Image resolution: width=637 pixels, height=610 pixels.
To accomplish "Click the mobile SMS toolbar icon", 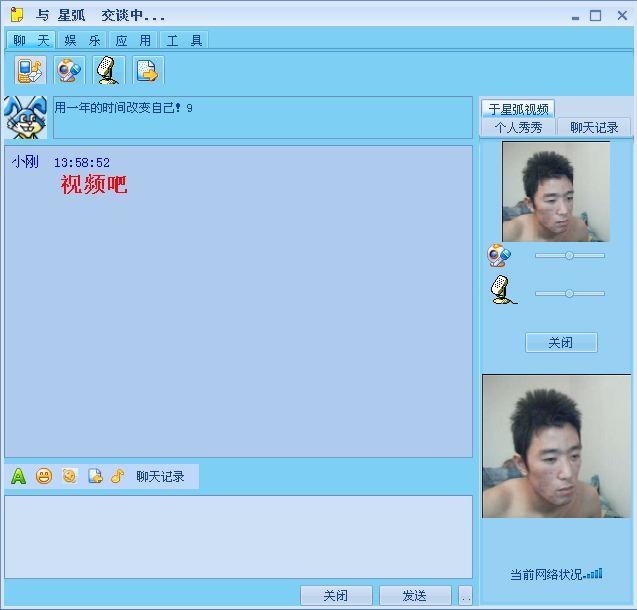I will [30, 70].
